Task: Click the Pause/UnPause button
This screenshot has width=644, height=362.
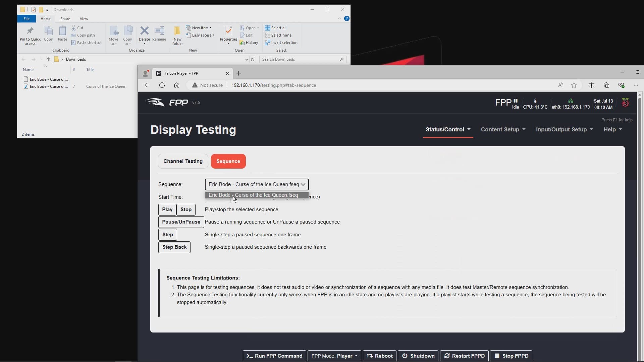Action: click(181, 222)
